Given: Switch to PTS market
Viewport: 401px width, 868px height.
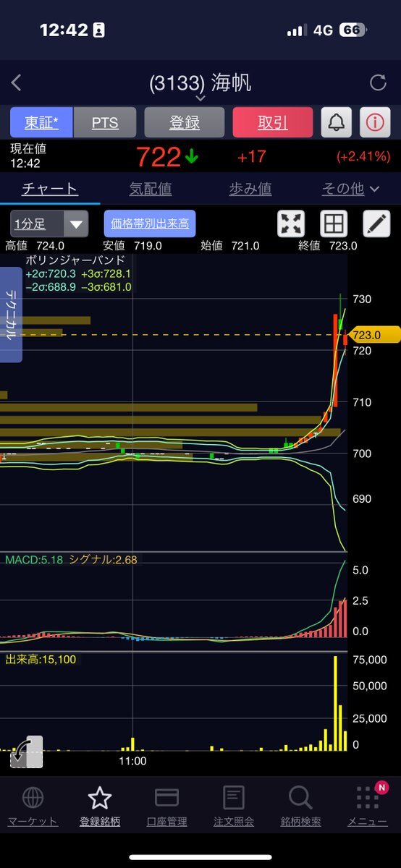Looking at the screenshot, I should coord(105,122).
